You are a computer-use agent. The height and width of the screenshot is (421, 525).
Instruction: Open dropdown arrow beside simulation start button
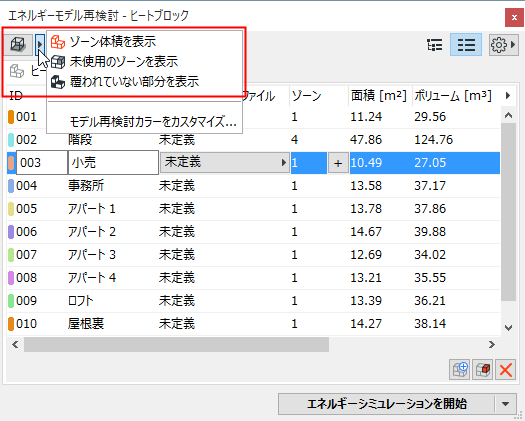point(506,404)
